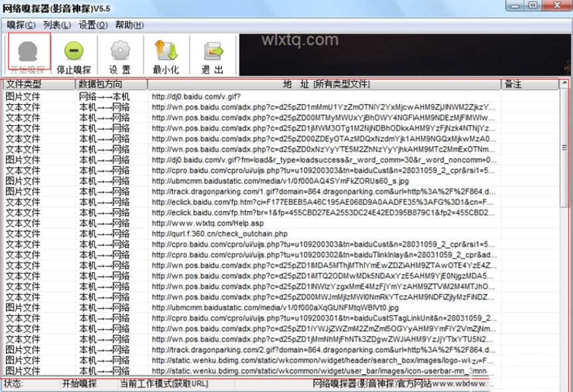Image resolution: width=573 pixels, height=392 pixels.
Task: Select ubmcmm.baidustatic.com 0f000AQ4SYmFkZORUs60_s.jpg row
Action: [x=281, y=181]
